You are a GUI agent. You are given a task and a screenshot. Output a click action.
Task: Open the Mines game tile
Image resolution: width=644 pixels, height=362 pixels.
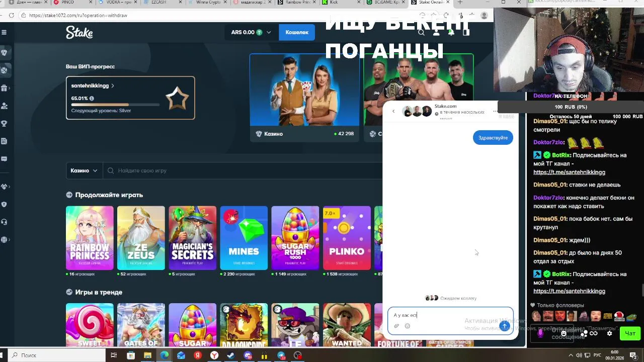(244, 238)
